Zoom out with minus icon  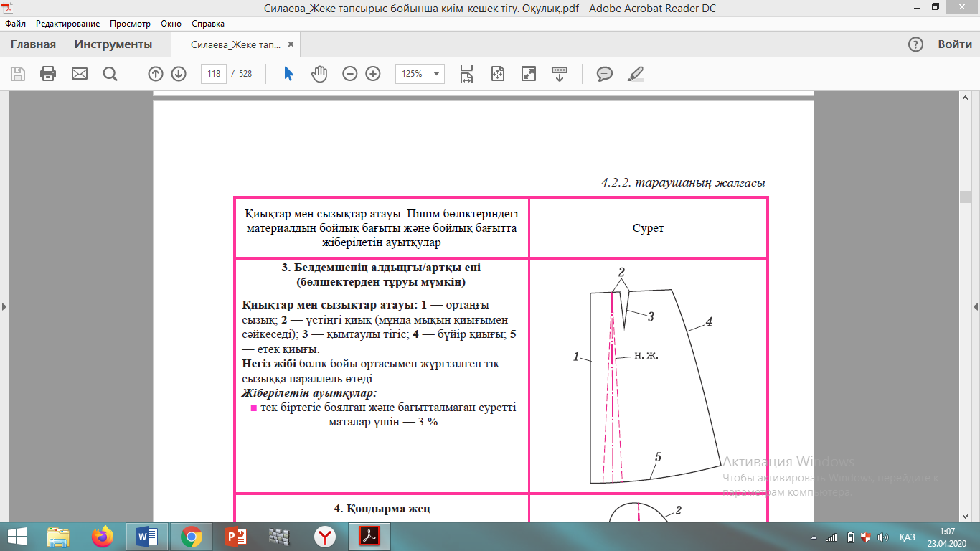(x=350, y=74)
